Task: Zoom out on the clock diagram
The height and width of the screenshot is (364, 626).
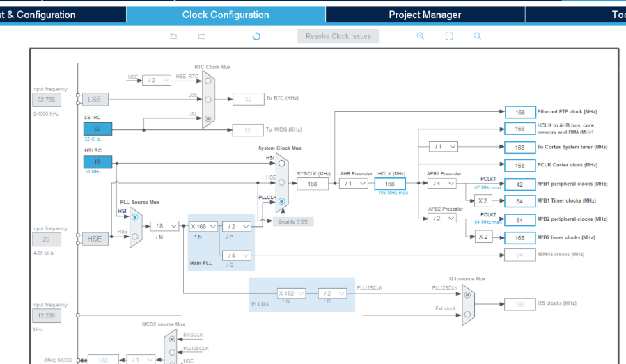Action: pyautogui.click(x=477, y=36)
